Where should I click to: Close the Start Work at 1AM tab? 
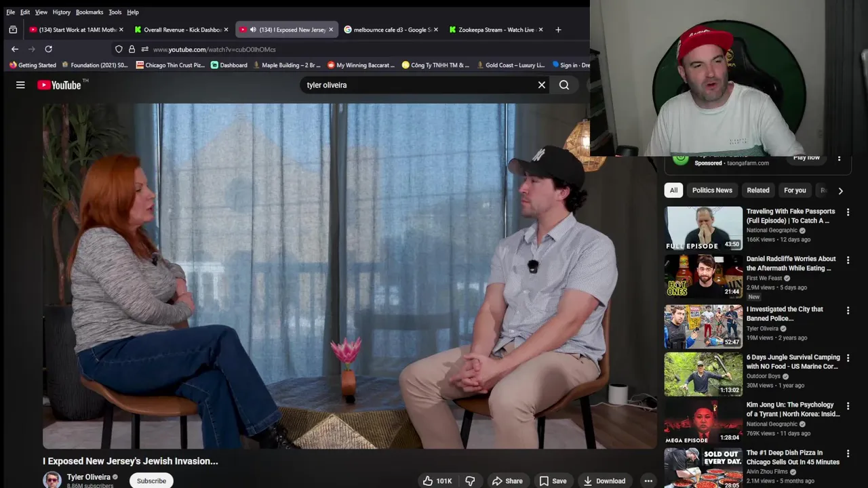pyautogui.click(x=121, y=30)
